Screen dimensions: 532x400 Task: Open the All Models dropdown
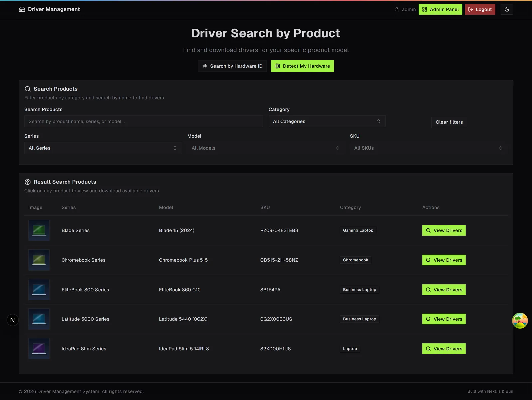[266, 148]
